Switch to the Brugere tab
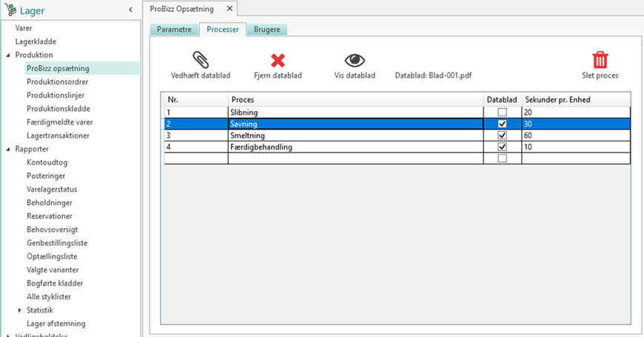The image size is (644, 337). coord(266,30)
